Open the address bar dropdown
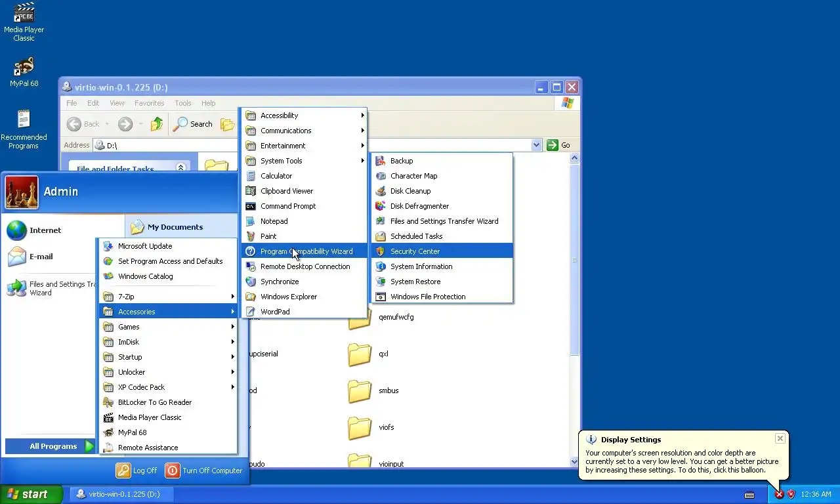840x504 pixels. click(x=536, y=145)
